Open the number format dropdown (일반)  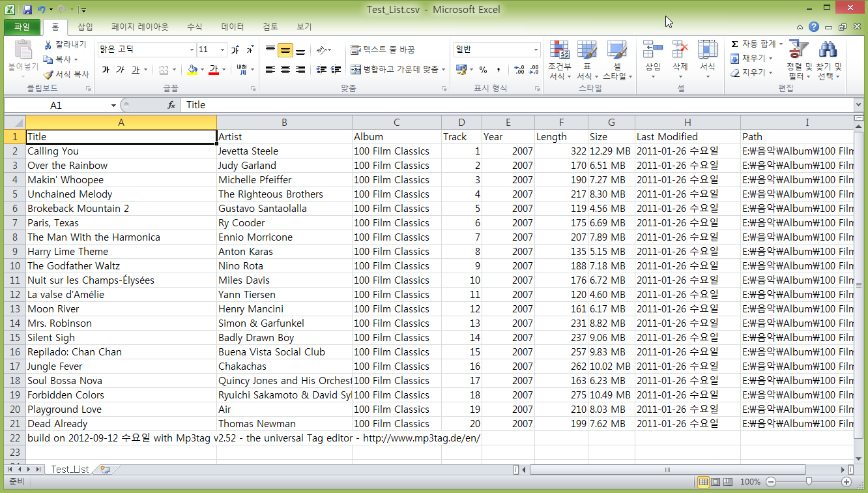[536, 50]
